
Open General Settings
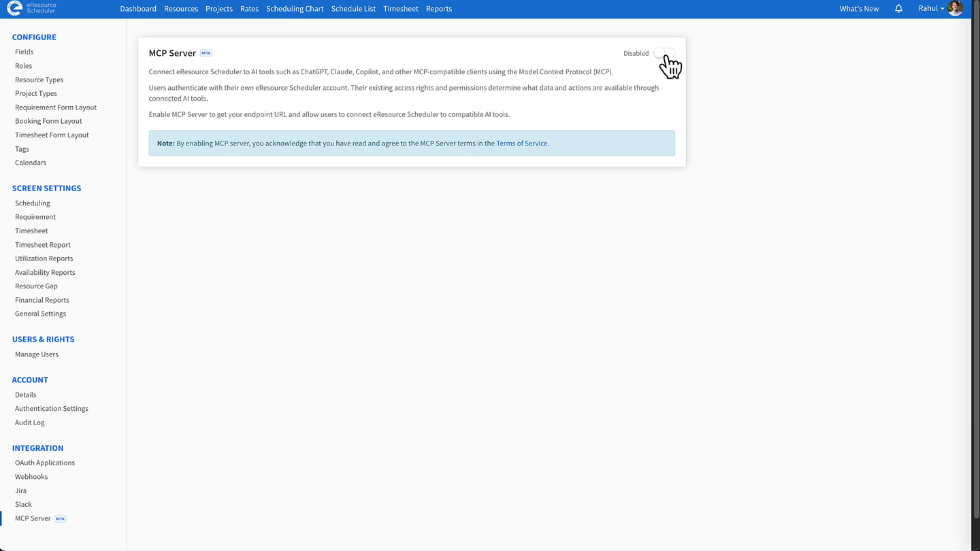pos(40,314)
